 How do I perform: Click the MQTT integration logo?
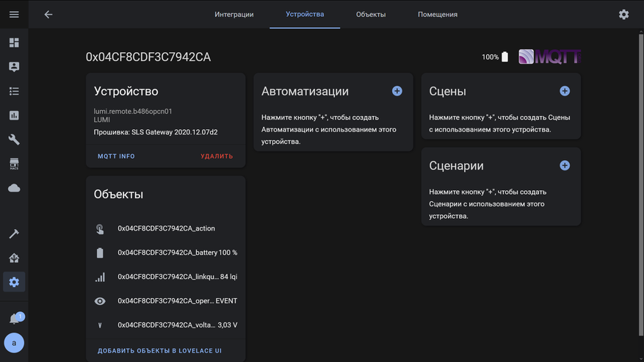point(549,57)
